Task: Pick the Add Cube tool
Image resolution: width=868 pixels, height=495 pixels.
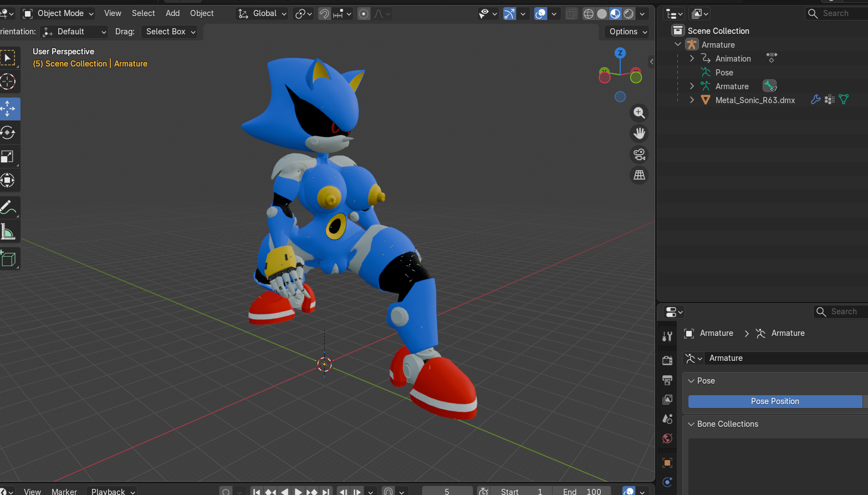Action: pos(8,259)
